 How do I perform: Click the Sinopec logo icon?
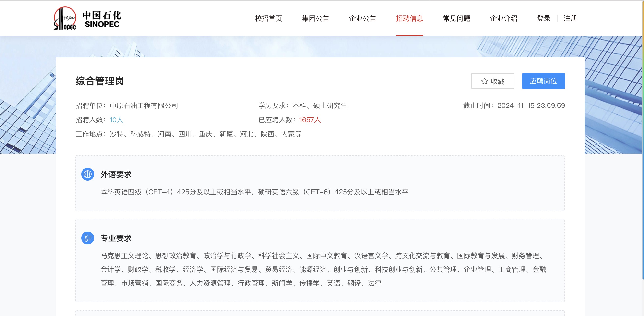coord(65,18)
